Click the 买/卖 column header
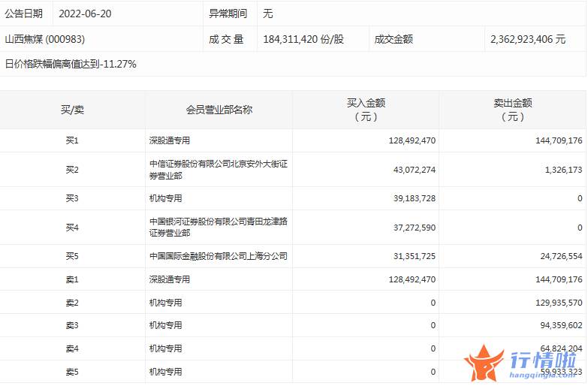The height and width of the screenshot is (386, 588). 72,110
